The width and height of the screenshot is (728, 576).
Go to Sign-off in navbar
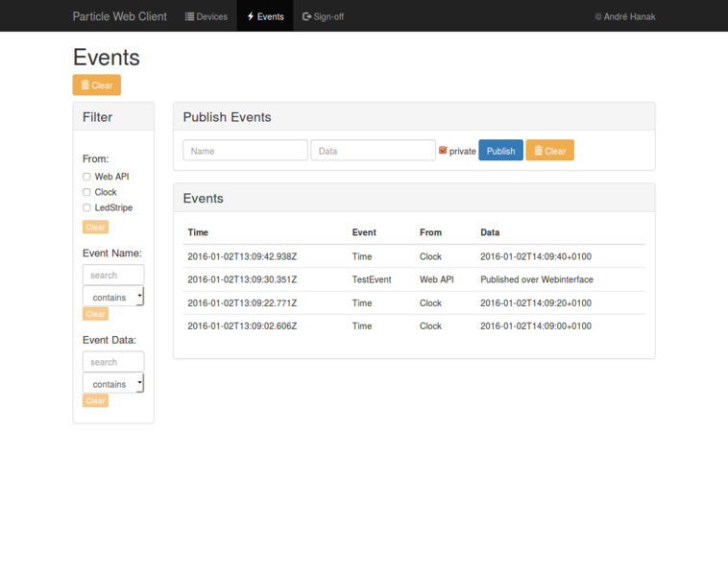323,16
